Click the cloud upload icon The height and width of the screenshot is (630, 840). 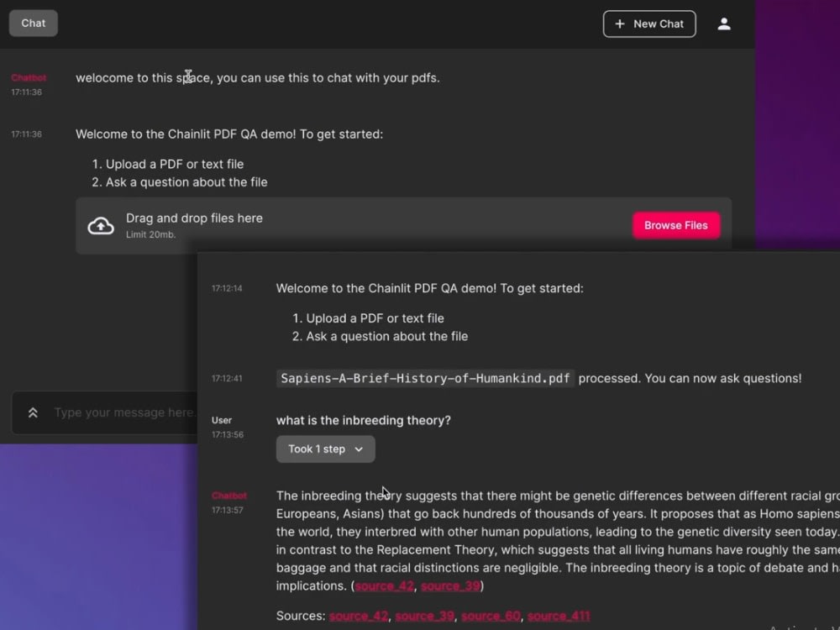tap(101, 225)
